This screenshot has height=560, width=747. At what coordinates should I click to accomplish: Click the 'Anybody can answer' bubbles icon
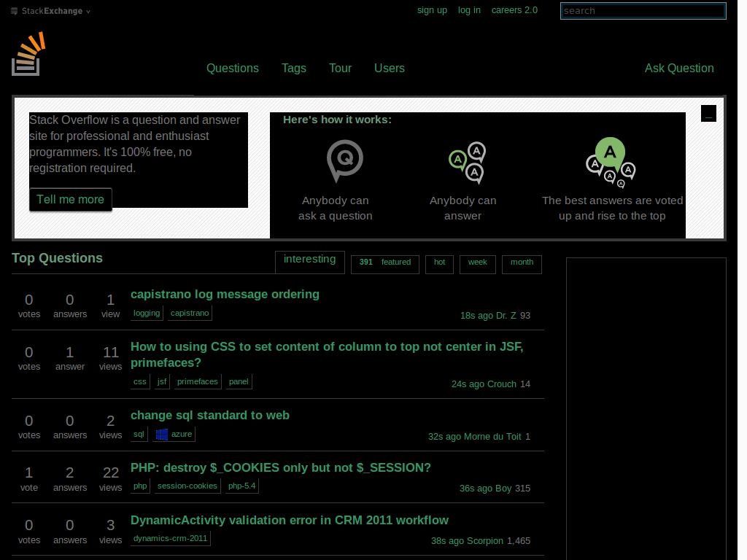click(x=468, y=163)
